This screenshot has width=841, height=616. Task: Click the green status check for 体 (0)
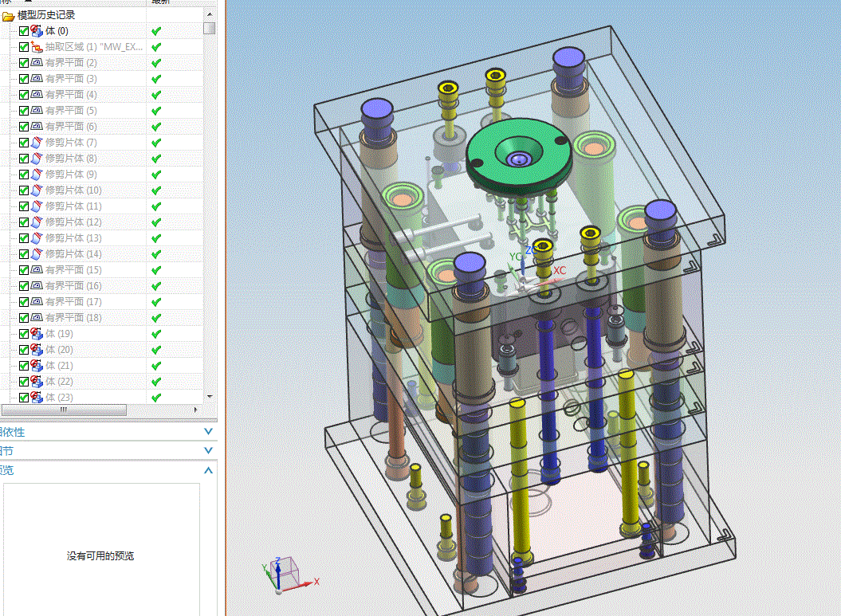[156, 31]
